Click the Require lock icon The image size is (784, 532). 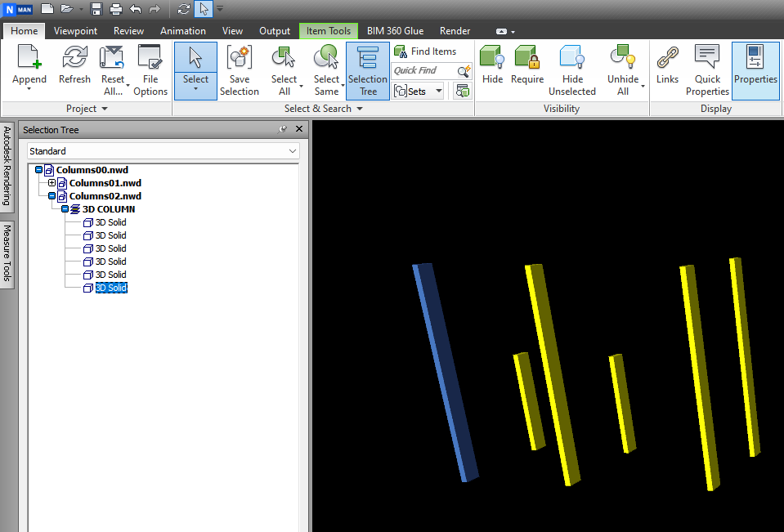(527, 56)
